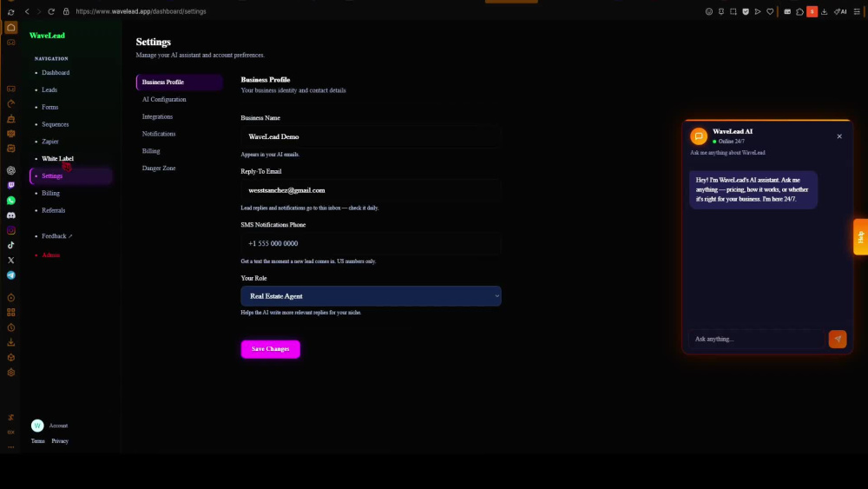
Task: Open Discord in the browser sidebar
Action: [x=11, y=215]
